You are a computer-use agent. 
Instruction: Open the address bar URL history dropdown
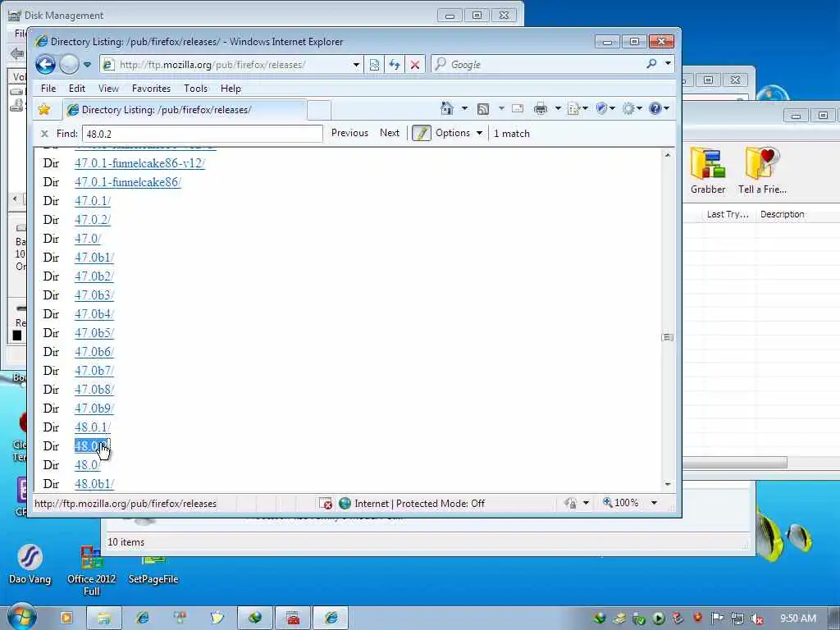point(356,65)
